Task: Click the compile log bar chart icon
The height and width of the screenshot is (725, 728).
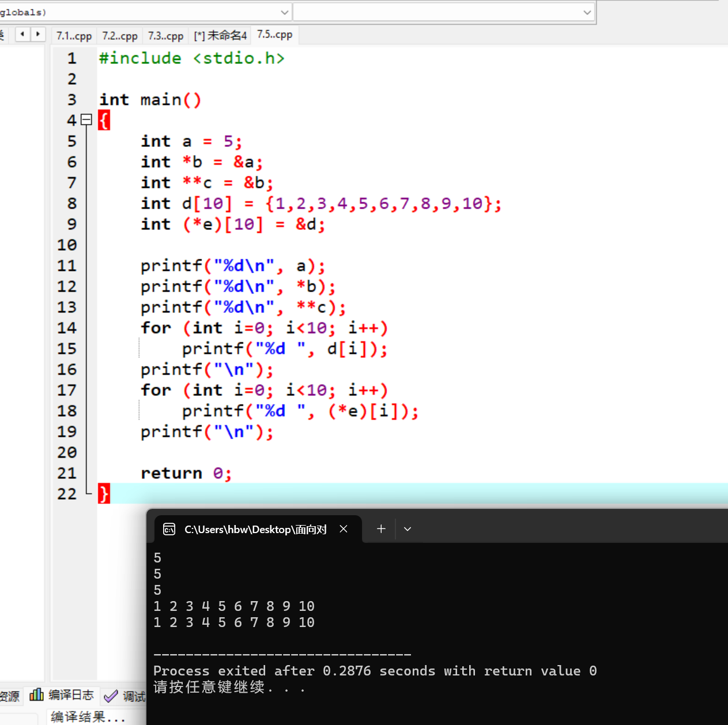Action: click(x=36, y=694)
